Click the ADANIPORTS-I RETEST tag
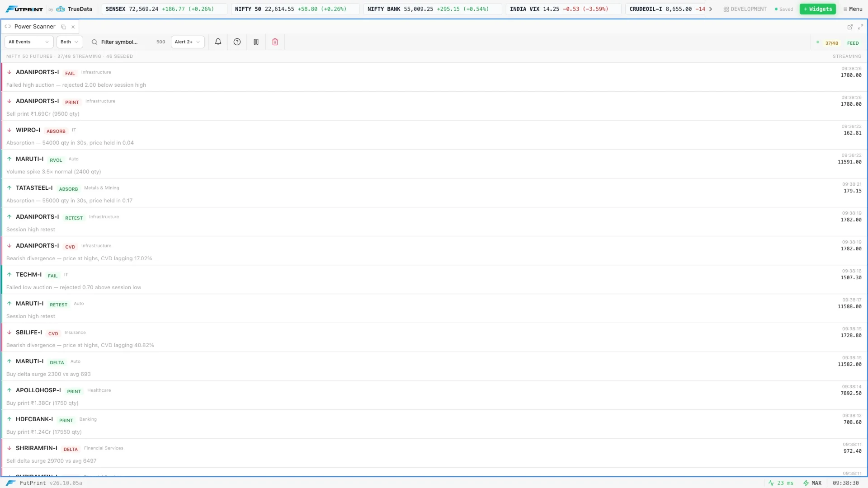868x488 pixels. [x=74, y=218]
